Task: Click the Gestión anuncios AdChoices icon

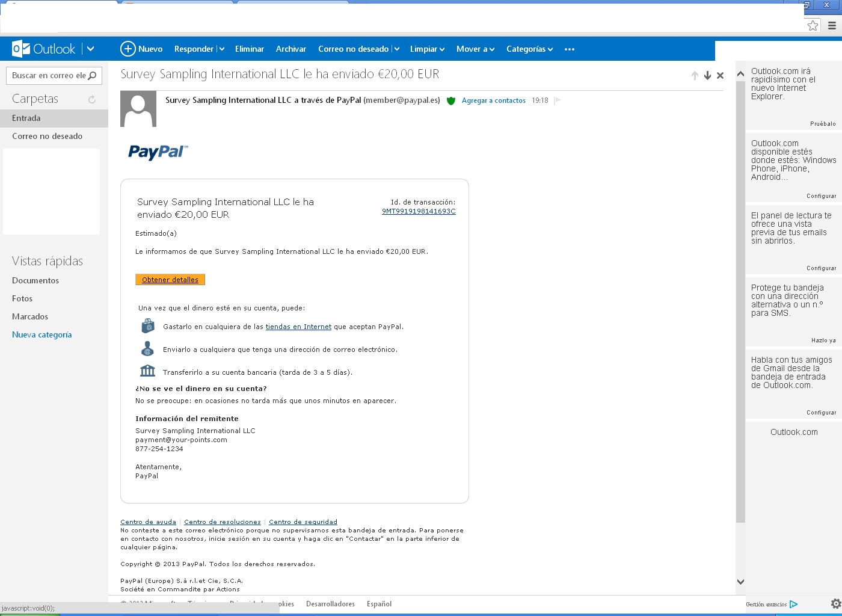Action: tap(793, 604)
